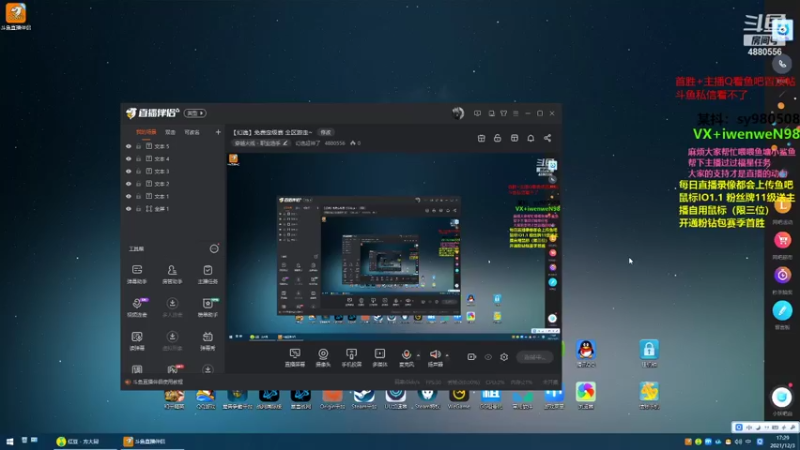
Task: Open settings gear in the companion bottom bar
Action: [x=504, y=357]
